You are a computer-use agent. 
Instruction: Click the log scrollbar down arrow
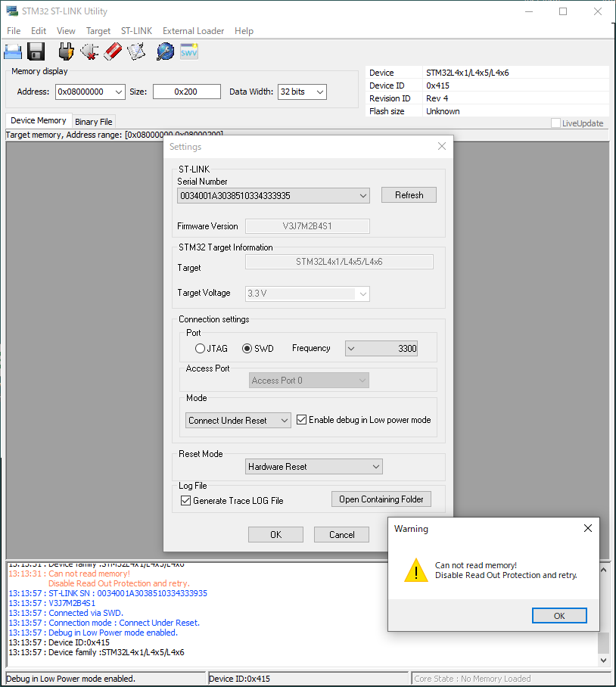click(603, 661)
